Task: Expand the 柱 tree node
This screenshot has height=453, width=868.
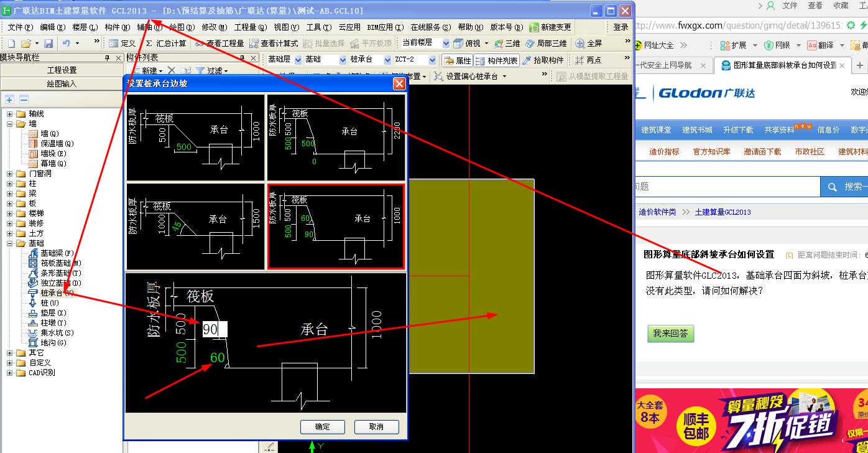Action: (10, 184)
